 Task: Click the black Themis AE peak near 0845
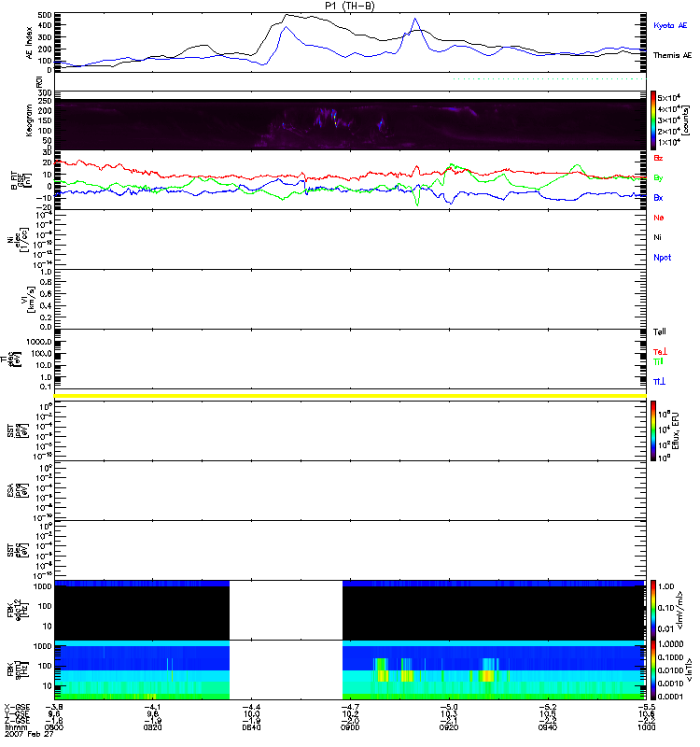286,15
